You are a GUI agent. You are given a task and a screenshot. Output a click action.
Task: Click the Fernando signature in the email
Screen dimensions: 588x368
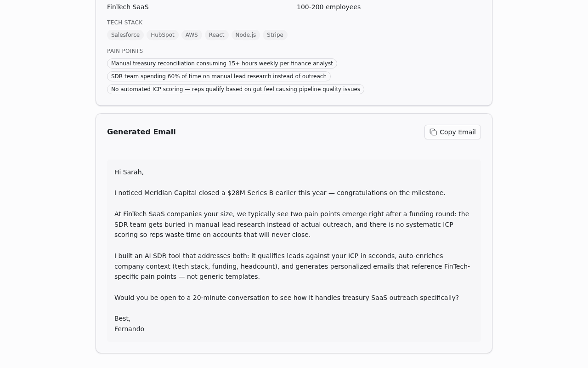[x=129, y=329]
